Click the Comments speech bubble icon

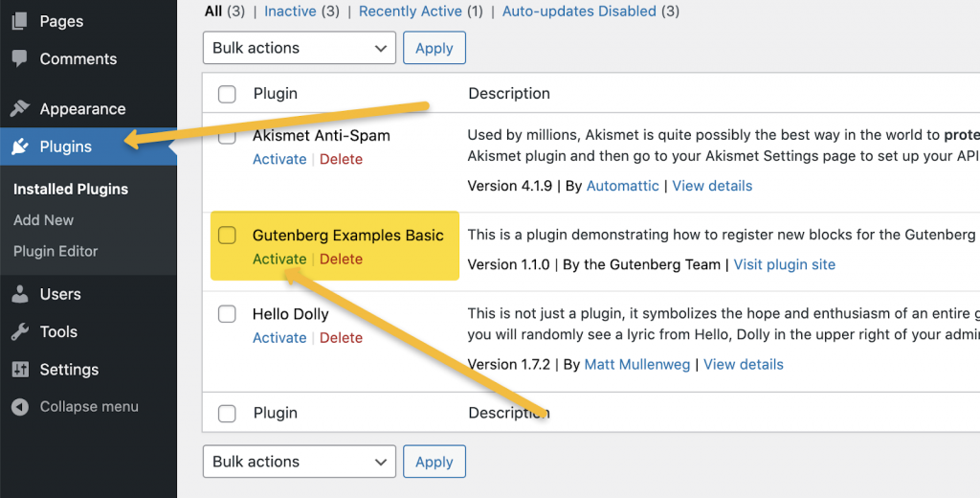click(20, 58)
